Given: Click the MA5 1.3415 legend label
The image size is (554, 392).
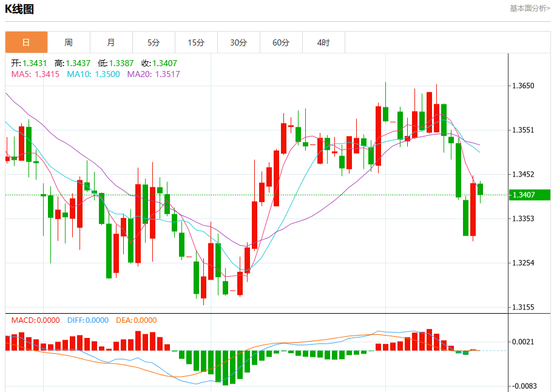Looking at the screenshot, I should pyautogui.click(x=35, y=74).
